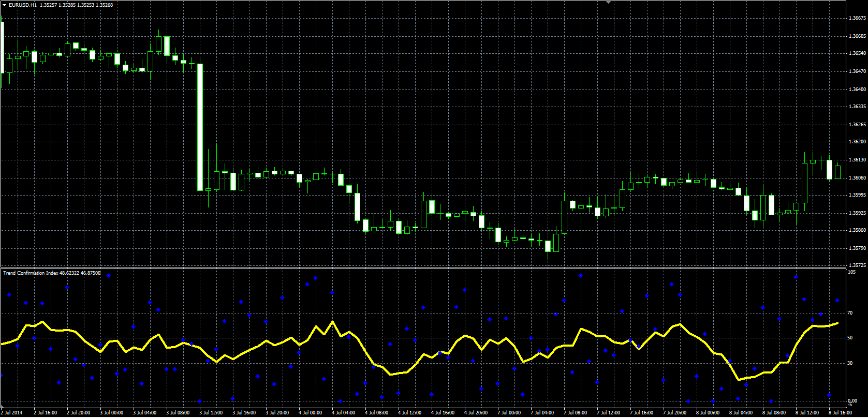Screen dimensions: 868x418
Task: Click the 7 Jul 12:00 time label
Action: point(609,413)
